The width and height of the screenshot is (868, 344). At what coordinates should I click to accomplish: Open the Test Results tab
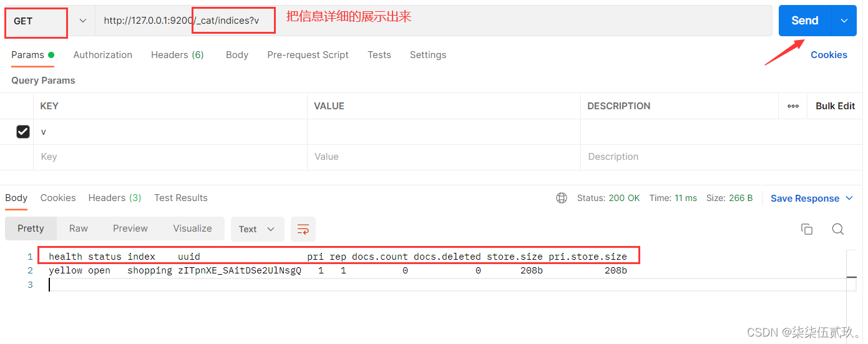click(x=181, y=198)
